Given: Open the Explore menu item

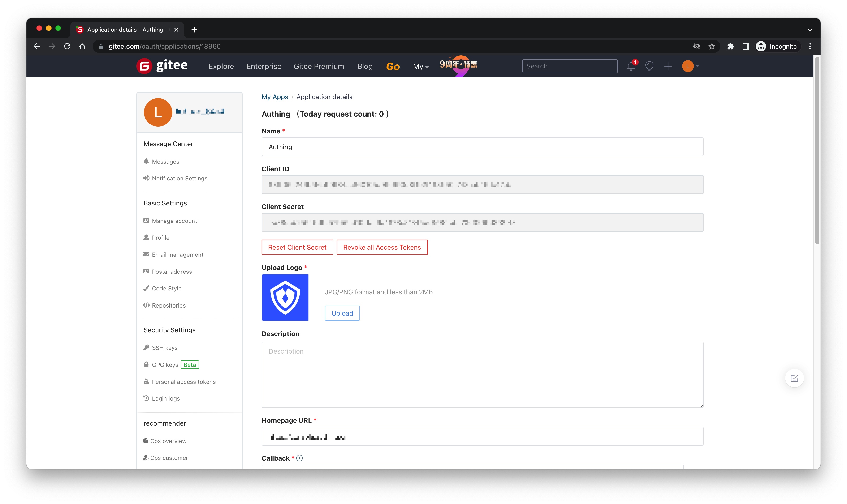Looking at the screenshot, I should coord(221,67).
